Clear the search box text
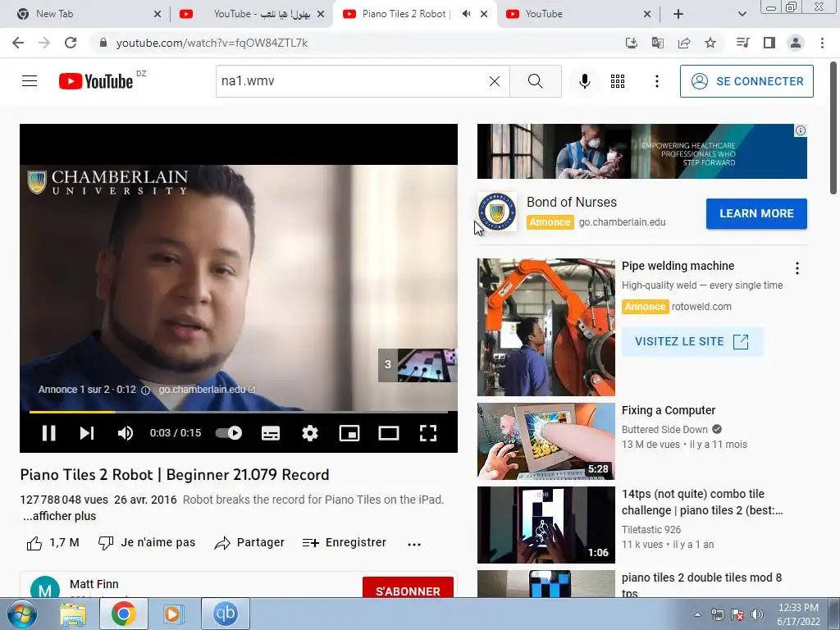The image size is (840, 630). 495,81
